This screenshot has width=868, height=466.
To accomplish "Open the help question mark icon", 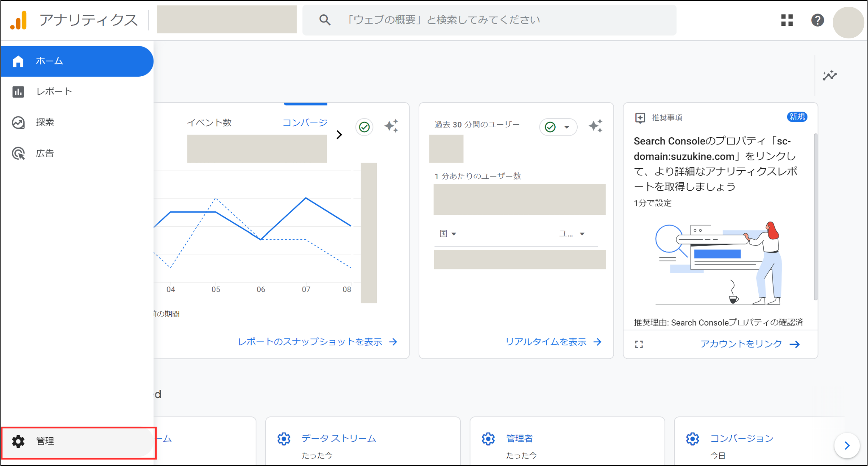I will 818,20.
